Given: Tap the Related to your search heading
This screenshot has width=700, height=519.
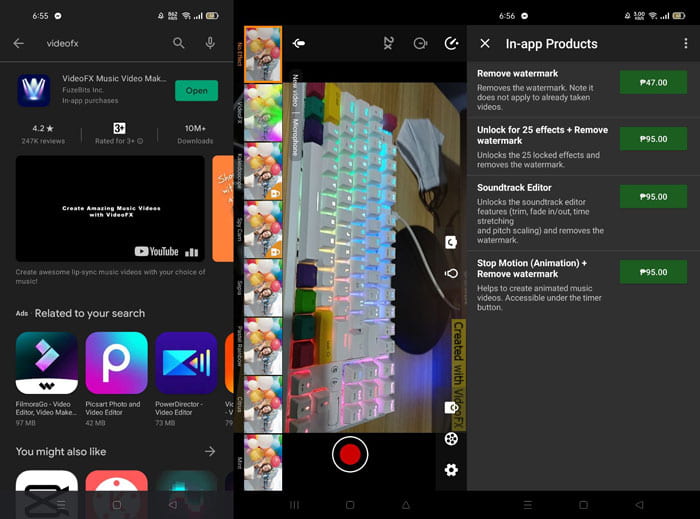Looking at the screenshot, I should pos(90,313).
